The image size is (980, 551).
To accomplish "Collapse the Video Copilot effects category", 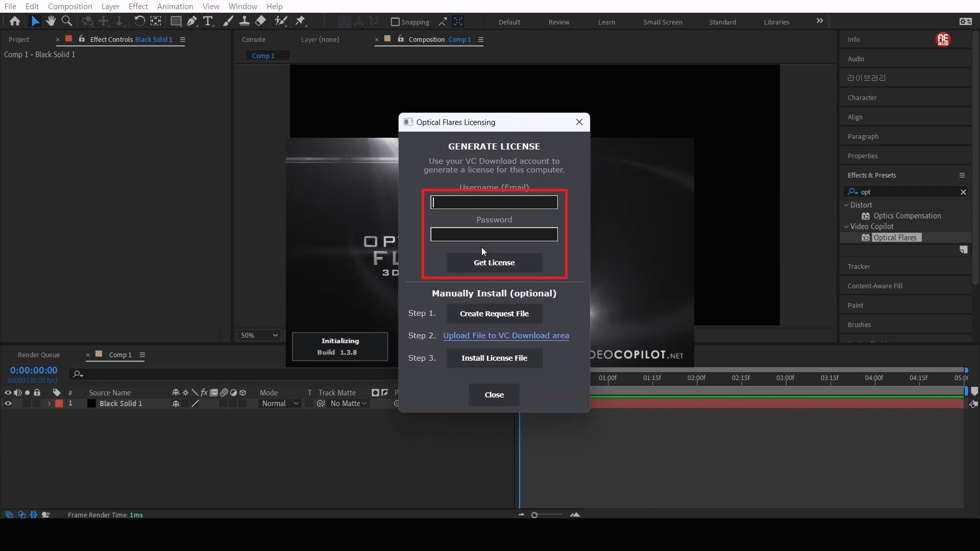I will pos(846,227).
